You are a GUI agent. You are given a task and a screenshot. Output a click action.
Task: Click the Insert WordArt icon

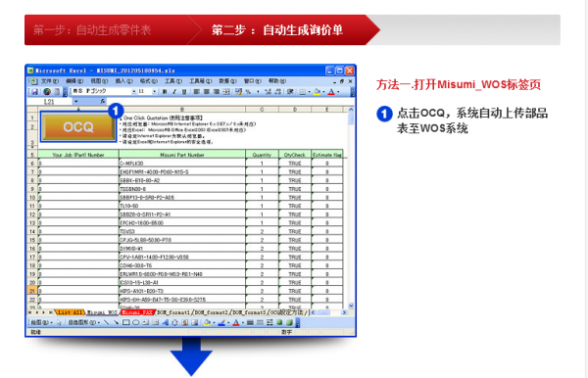pos(165,322)
